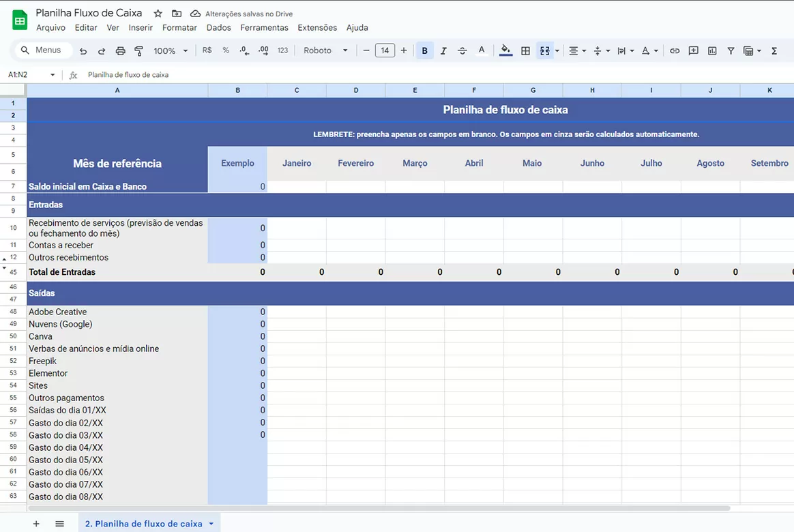This screenshot has width=794, height=532.
Task: Undo the last action
Action: [x=83, y=50]
